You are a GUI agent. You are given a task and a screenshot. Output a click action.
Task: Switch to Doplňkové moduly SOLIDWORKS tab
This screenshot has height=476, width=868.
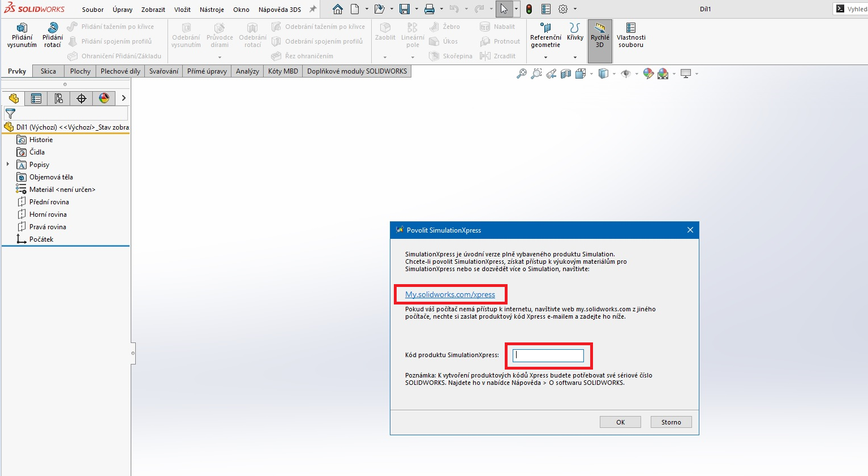357,71
